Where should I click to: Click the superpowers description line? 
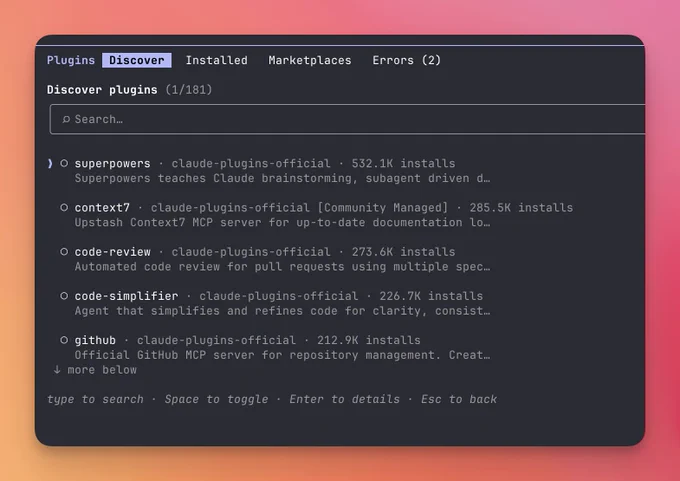click(282, 178)
